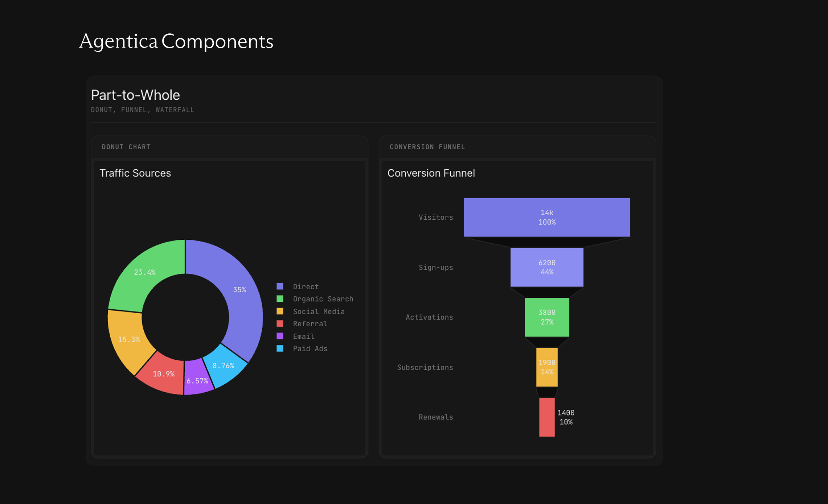Click the Visitors 14k funnel bar
The height and width of the screenshot is (504, 828).
click(x=547, y=217)
